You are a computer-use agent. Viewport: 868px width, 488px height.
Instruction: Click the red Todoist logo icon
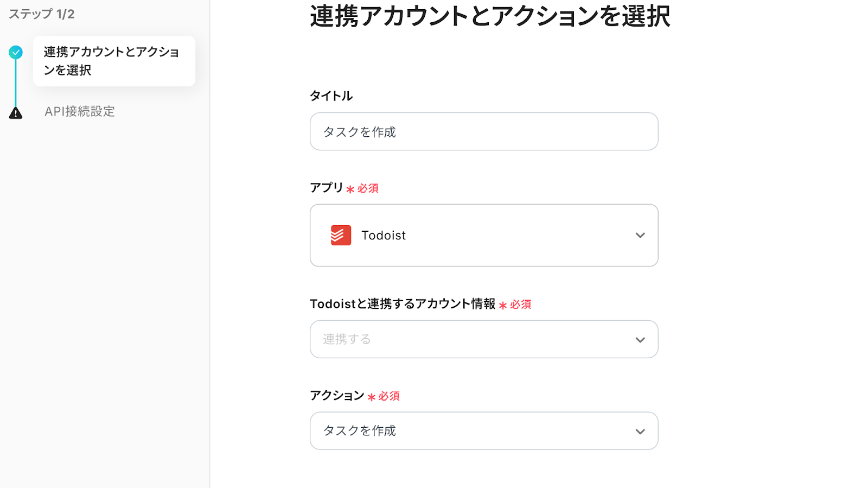(341, 236)
